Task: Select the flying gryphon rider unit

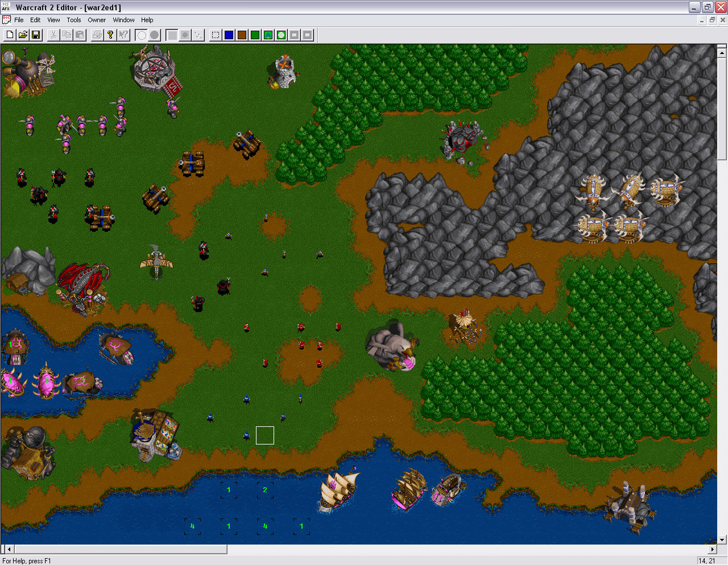Action: 156,261
